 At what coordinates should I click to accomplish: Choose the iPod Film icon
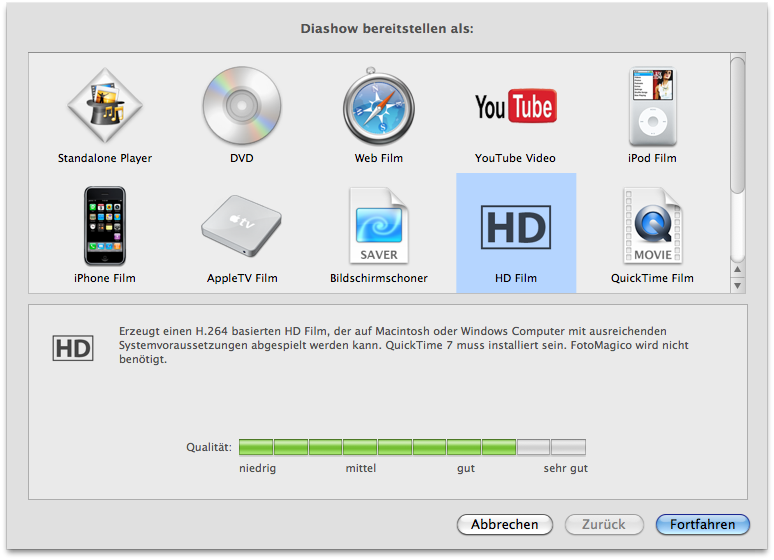pos(652,108)
